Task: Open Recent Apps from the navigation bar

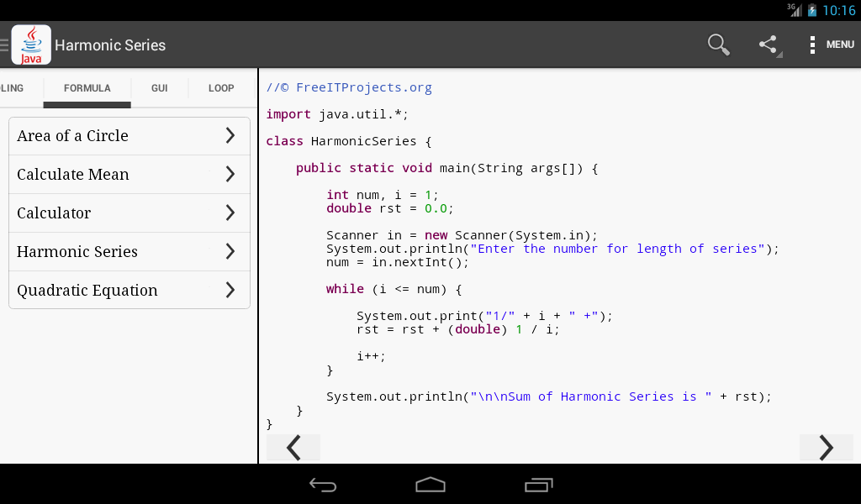Action: click(x=538, y=485)
